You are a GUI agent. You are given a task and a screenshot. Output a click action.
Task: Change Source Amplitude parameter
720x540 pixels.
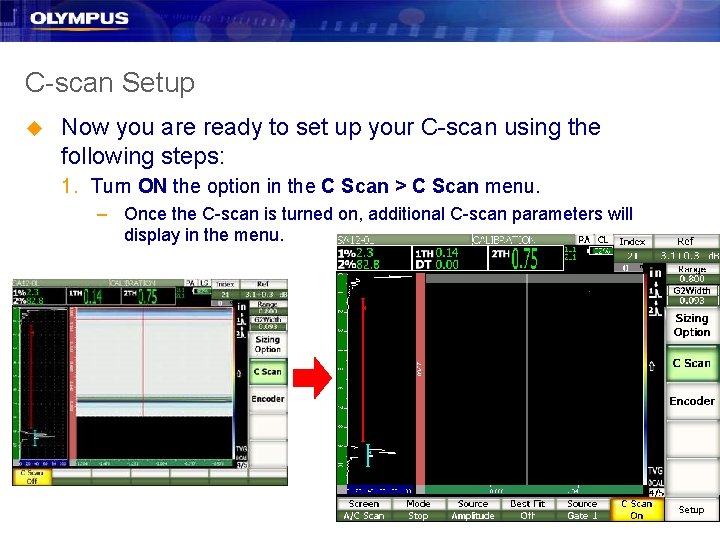[x=472, y=510]
